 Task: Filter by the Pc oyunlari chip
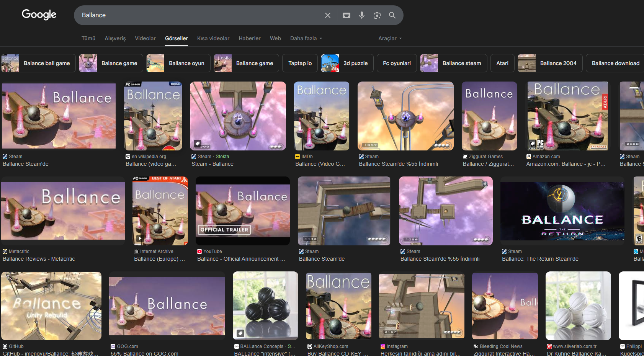coord(397,63)
